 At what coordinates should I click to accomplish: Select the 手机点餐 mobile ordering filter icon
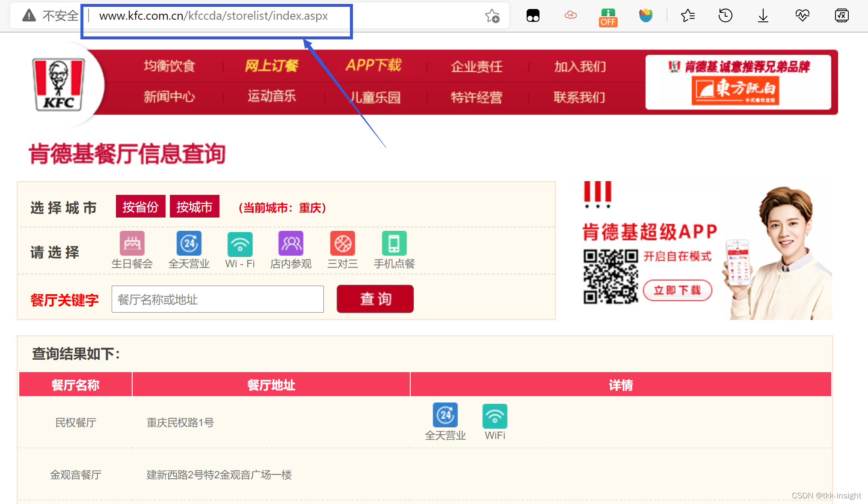click(x=394, y=244)
